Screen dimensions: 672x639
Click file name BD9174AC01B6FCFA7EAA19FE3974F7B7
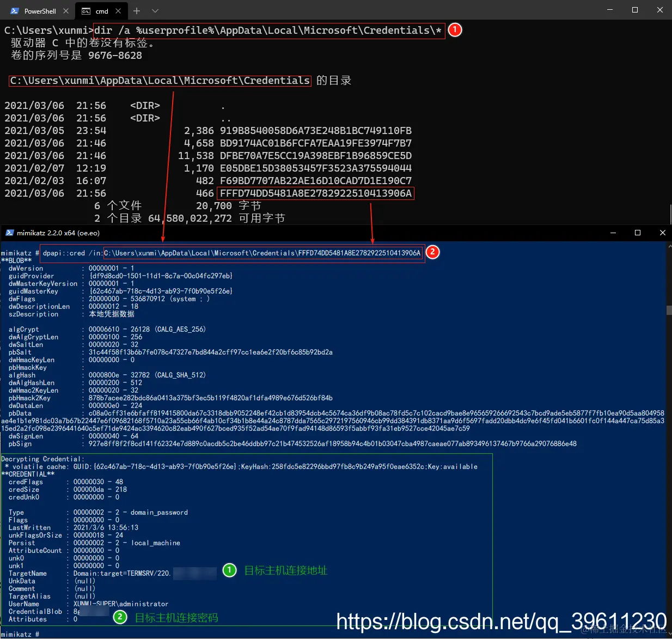[316, 143]
